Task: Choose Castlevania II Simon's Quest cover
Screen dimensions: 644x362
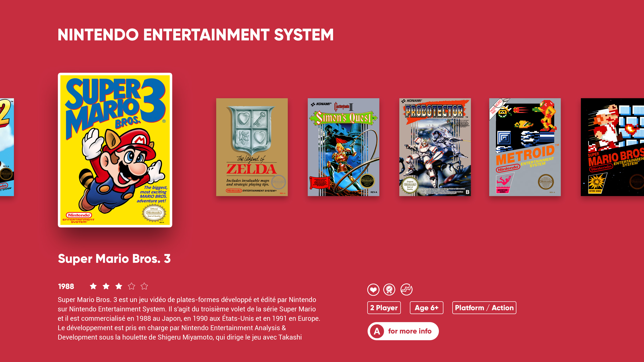Action: click(x=343, y=147)
